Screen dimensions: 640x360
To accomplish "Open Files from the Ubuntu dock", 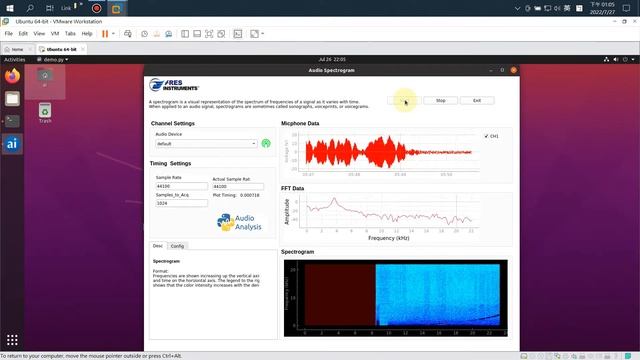I will (12, 99).
